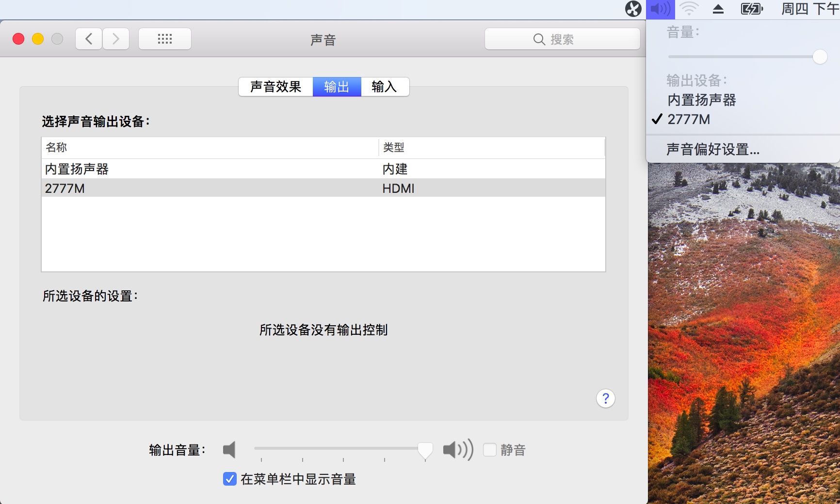Click the forward navigation arrow
The width and height of the screenshot is (840, 504).
[116, 39]
